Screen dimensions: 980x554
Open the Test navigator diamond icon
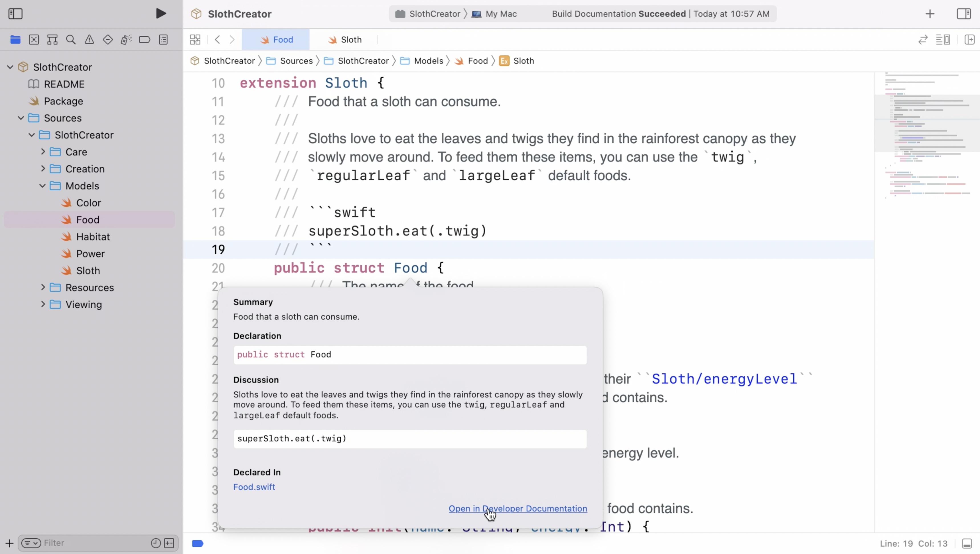coord(108,39)
